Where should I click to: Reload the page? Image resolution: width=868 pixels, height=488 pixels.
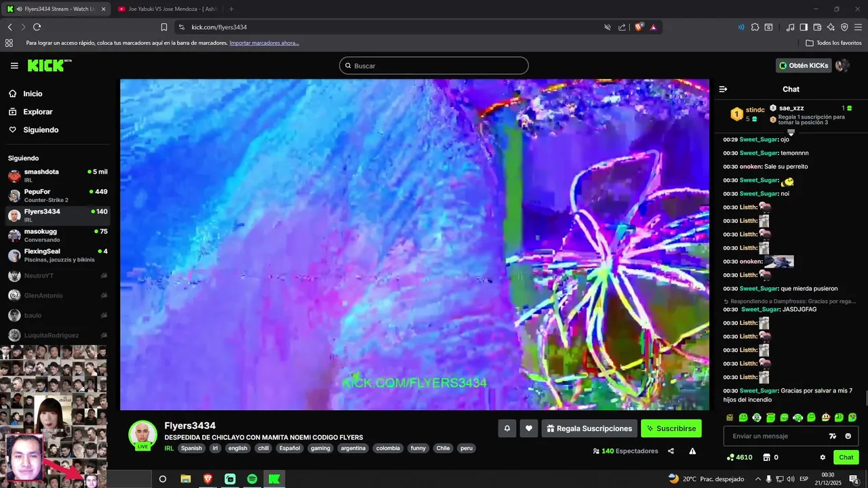(x=37, y=27)
